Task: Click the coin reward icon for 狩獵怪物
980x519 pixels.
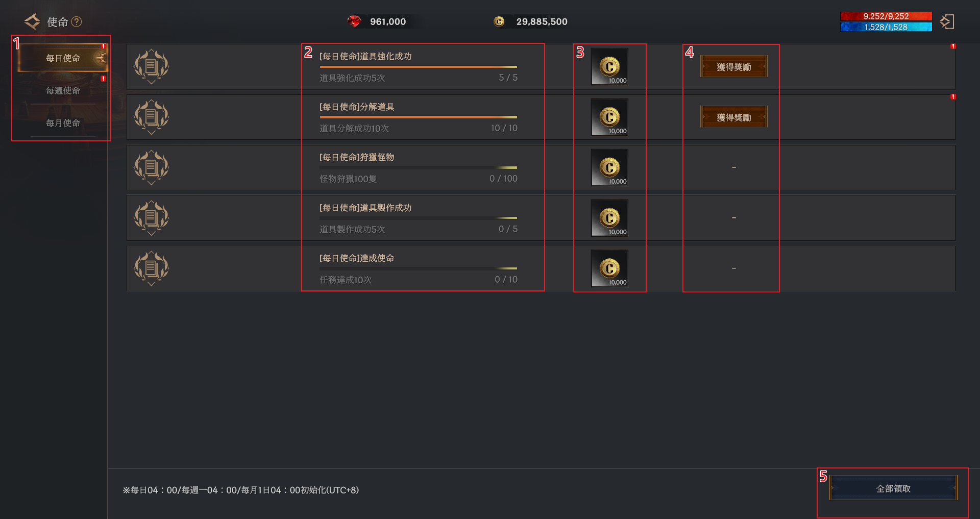Action: (x=609, y=167)
